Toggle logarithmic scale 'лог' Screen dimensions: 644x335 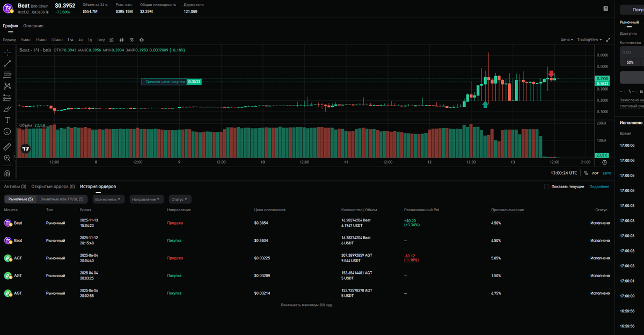(x=595, y=173)
